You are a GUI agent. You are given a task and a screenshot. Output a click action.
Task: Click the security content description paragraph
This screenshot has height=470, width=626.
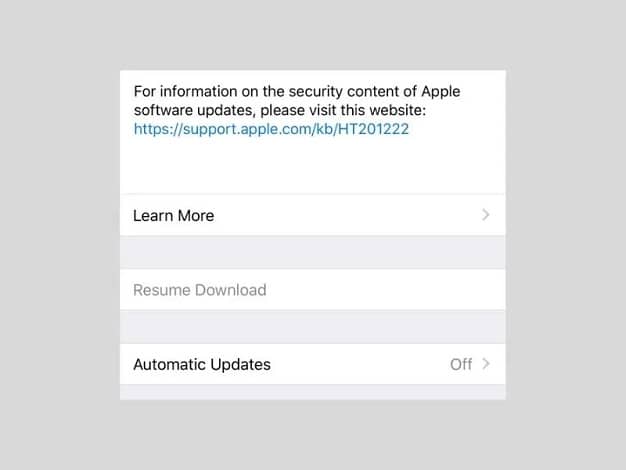click(x=297, y=101)
